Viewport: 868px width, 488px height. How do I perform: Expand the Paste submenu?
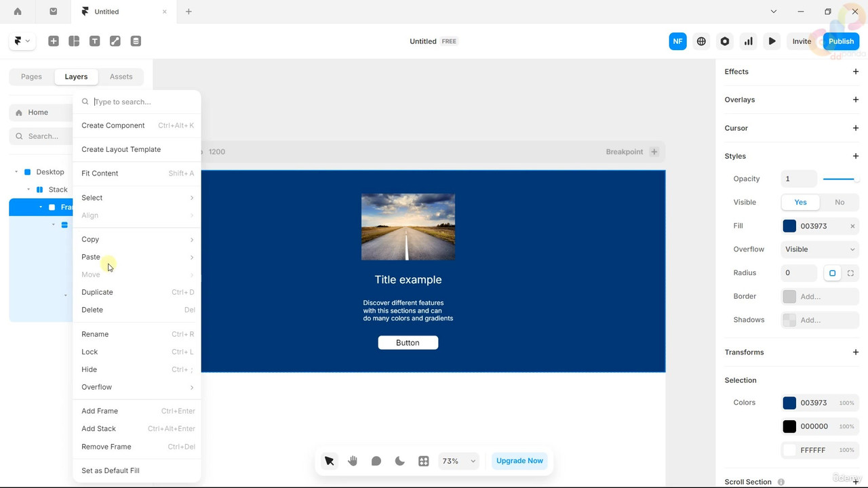137,257
